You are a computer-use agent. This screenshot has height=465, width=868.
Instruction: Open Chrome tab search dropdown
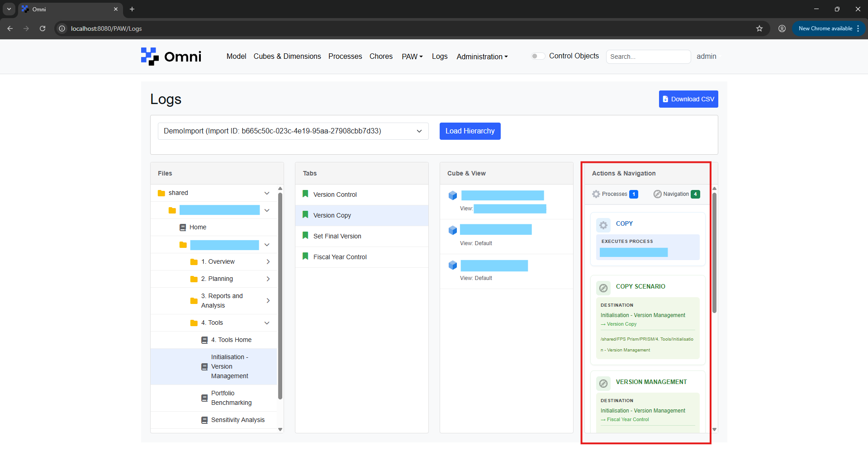[x=9, y=9]
